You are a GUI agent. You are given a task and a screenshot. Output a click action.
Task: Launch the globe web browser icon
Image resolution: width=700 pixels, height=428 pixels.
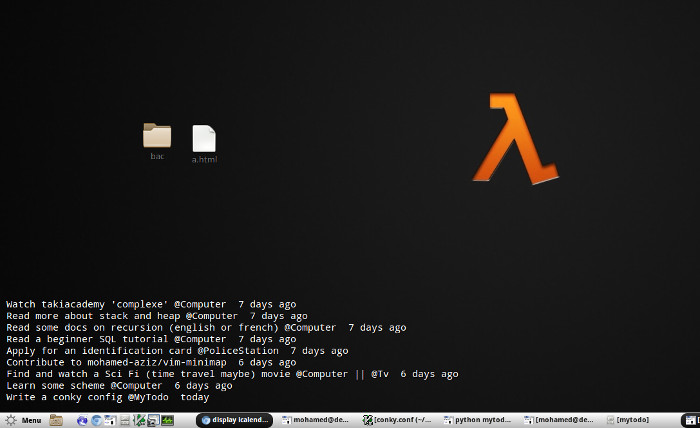(x=82, y=420)
